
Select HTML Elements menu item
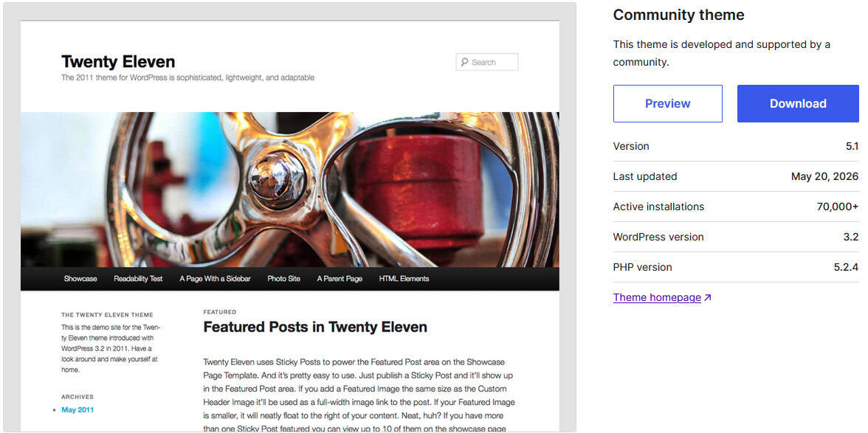click(404, 279)
